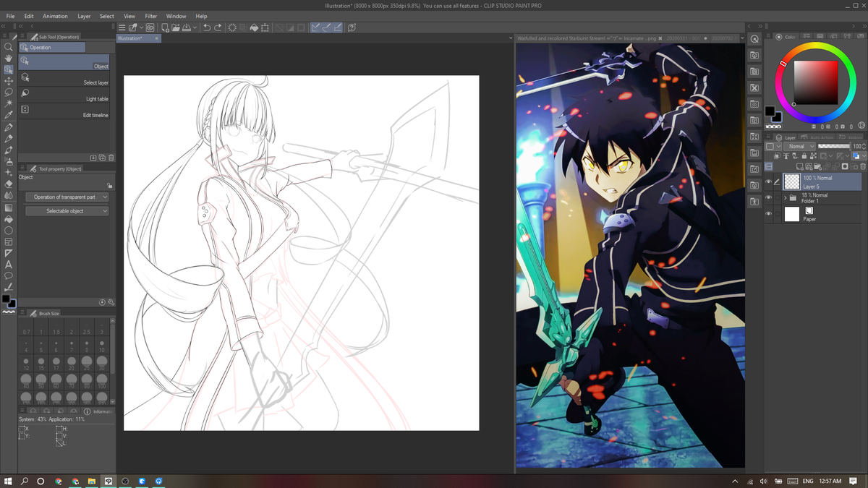This screenshot has height=488, width=868.
Task: Click the New layer folder icon
Action: 818,166
